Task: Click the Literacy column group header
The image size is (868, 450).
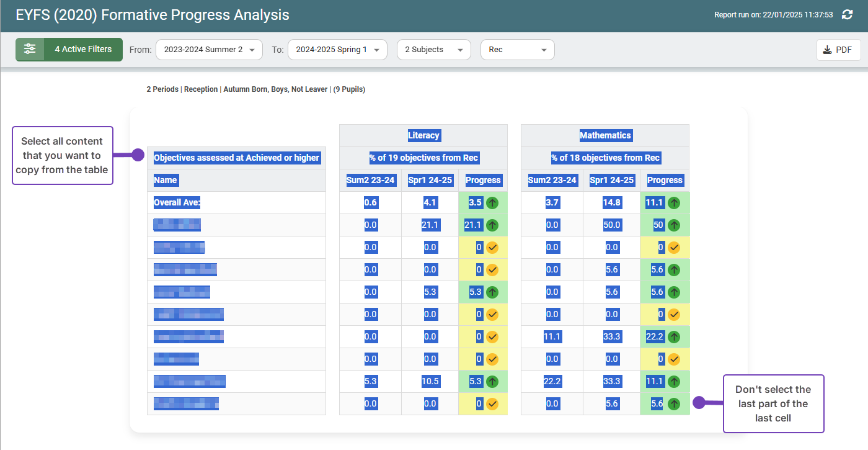Action: 423,135
